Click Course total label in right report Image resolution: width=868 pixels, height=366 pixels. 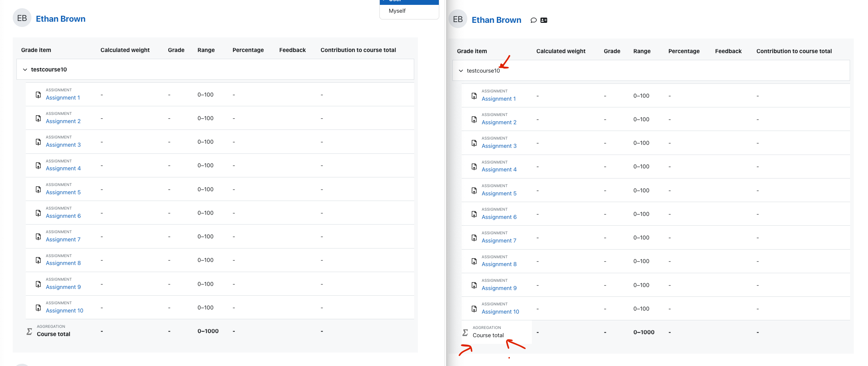[488, 335]
